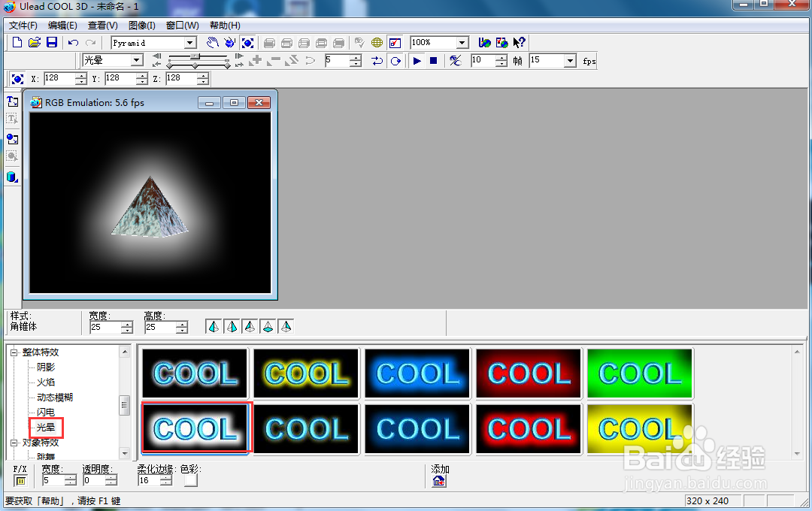Image resolution: width=812 pixels, height=511 pixels.
Task: Click the timeline frame slider
Action: pyautogui.click(x=195, y=56)
